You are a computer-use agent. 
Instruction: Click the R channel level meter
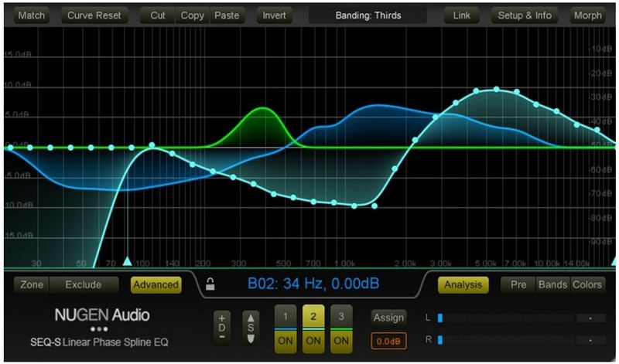(x=507, y=339)
